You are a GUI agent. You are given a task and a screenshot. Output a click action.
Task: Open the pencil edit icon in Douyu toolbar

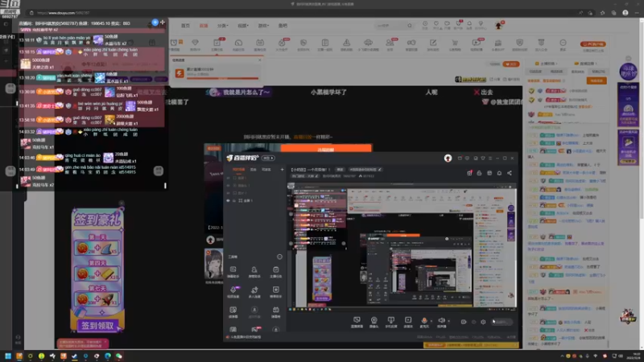433,43
